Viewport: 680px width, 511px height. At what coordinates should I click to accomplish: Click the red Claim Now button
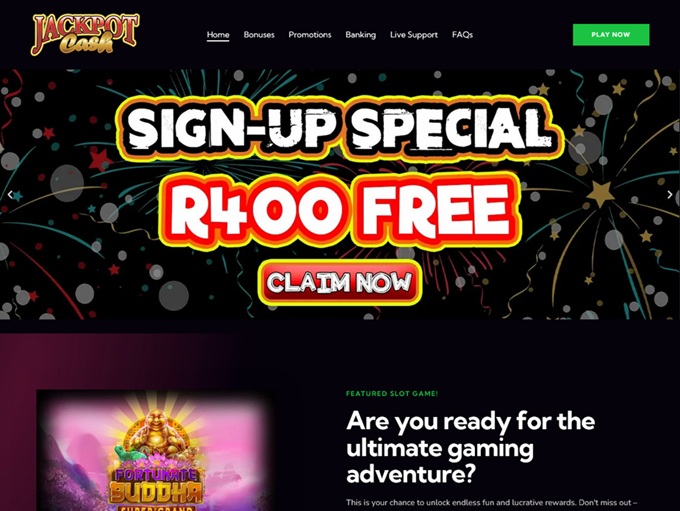click(x=340, y=282)
